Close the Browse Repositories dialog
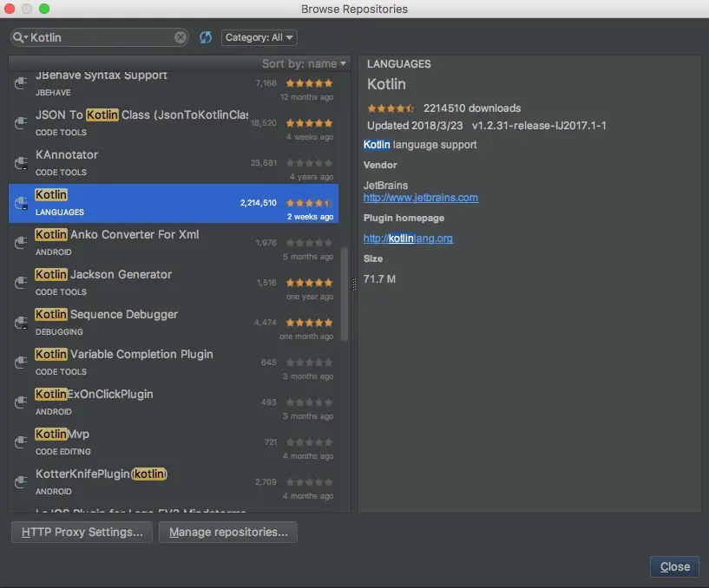 pos(674,567)
